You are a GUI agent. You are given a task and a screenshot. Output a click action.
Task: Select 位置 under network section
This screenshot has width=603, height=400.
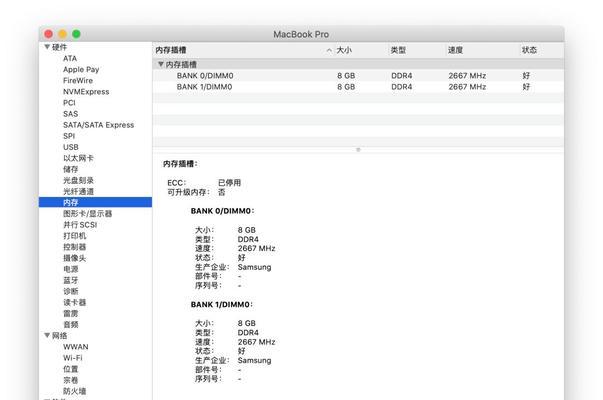tap(71, 369)
